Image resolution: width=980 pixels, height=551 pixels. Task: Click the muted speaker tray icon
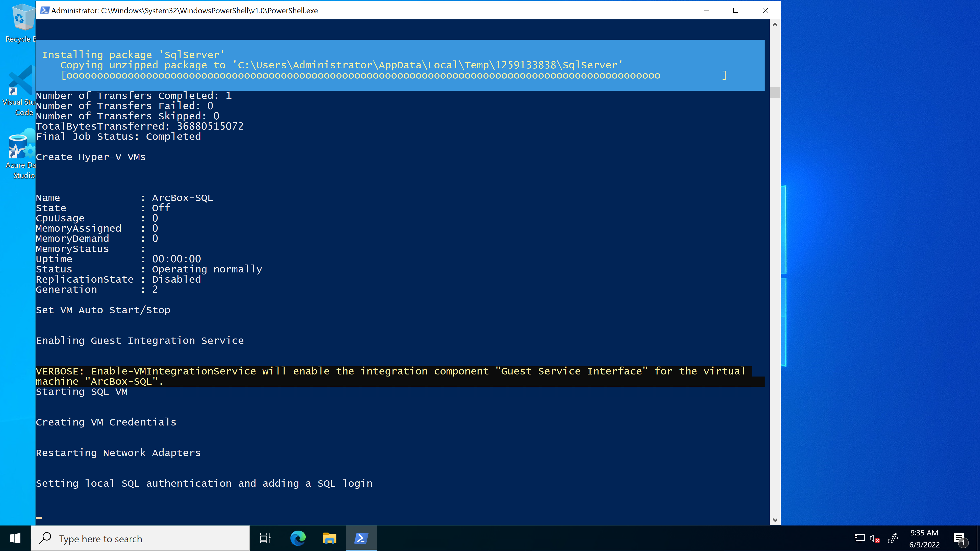pos(875,539)
